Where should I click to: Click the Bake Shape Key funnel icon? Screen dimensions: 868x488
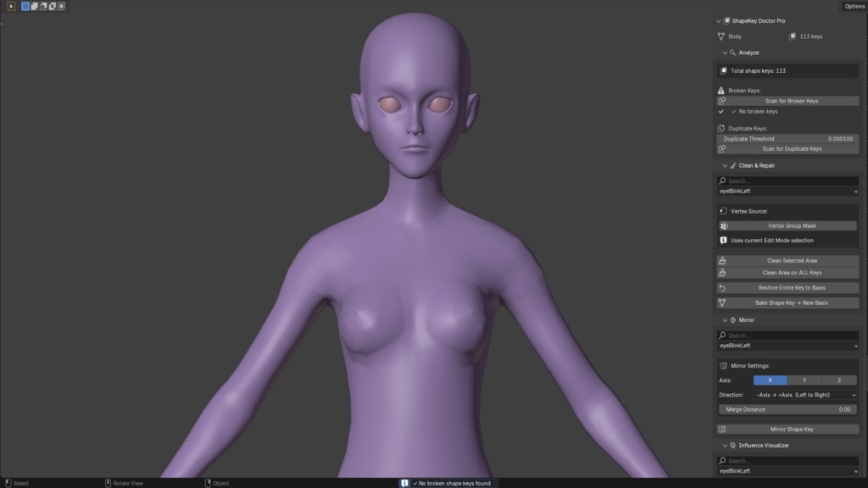(722, 303)
